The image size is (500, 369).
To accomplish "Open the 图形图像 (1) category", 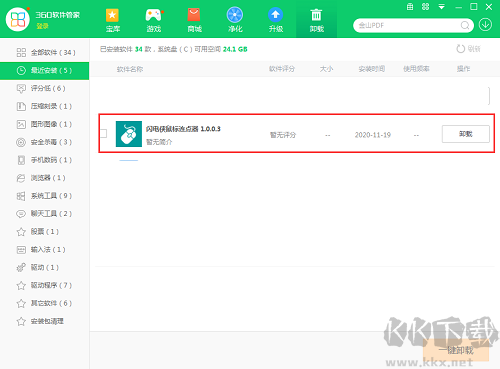I will (45, 124).
